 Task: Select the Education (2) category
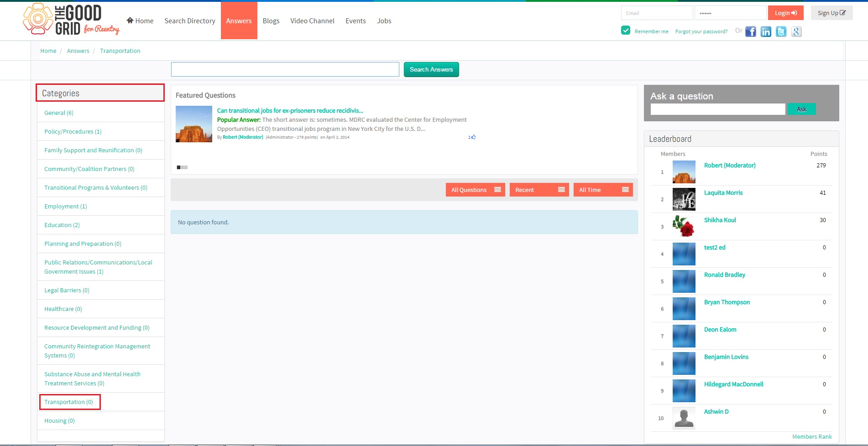pyautogui.click(x=62, y=225)
